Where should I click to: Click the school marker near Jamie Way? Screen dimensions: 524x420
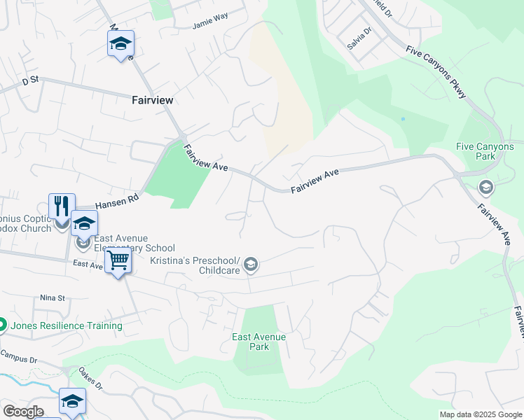120,45
